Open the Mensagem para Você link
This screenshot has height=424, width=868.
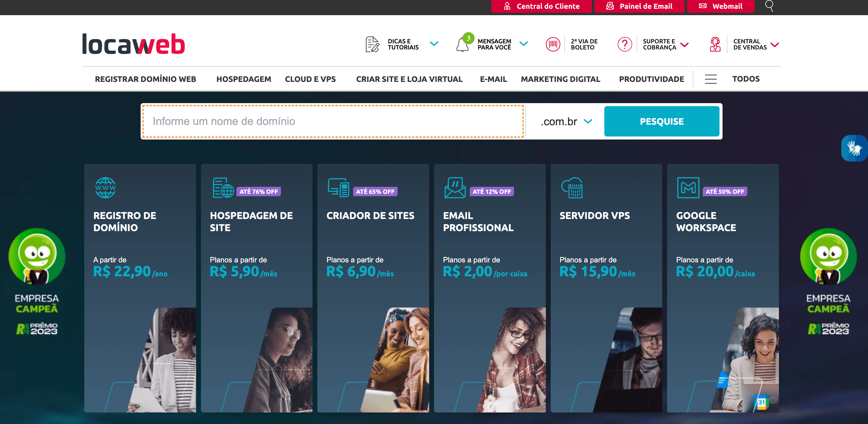[x=494, y=44]
